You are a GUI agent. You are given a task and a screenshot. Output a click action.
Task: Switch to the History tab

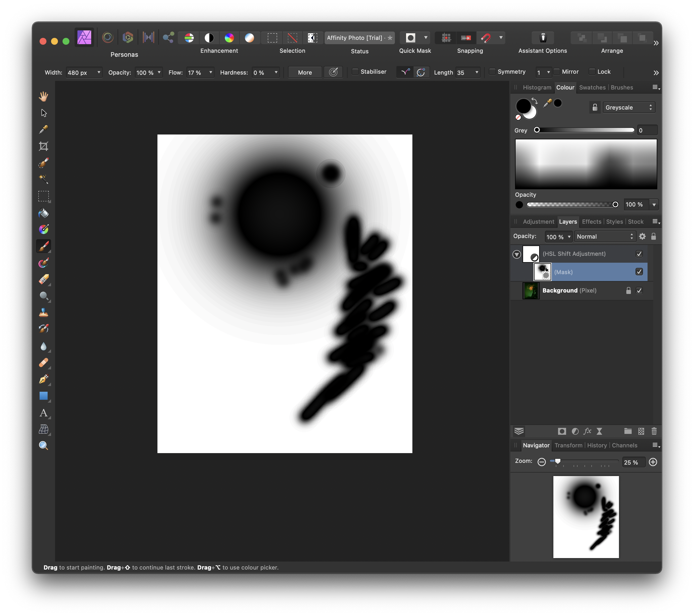[x=597, y=445]
